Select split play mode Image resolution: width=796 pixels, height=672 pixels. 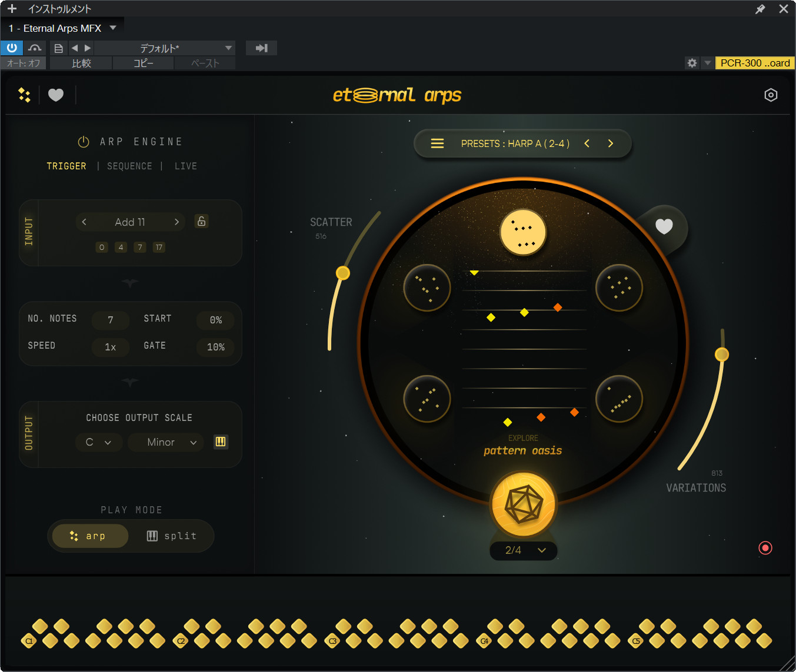click(x=171, y=536)
